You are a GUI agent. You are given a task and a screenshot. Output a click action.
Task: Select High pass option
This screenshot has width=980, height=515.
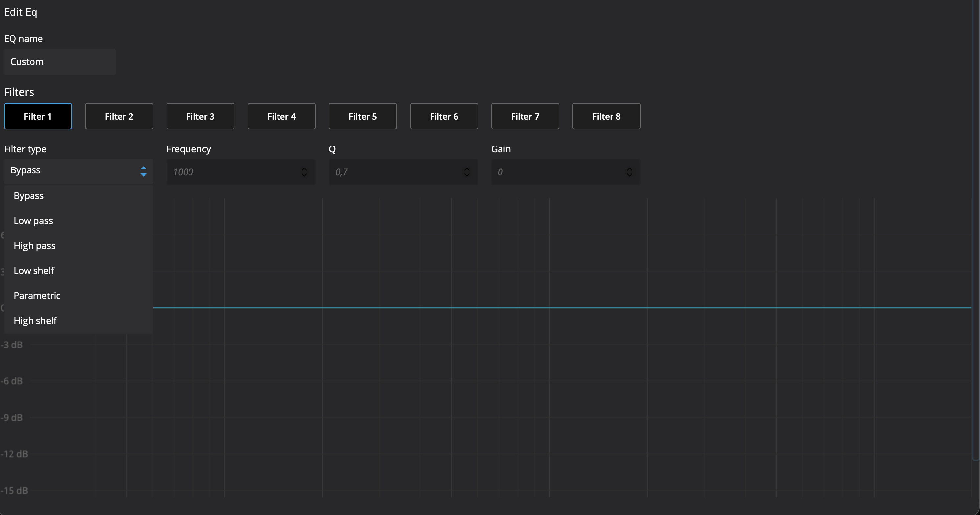tap(34, 246)
